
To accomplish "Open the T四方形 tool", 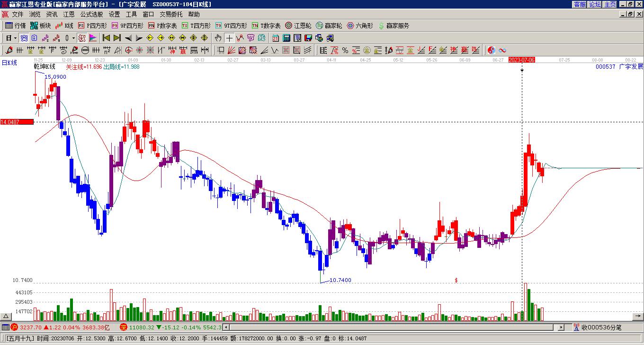I will click(x=196, y=26).
